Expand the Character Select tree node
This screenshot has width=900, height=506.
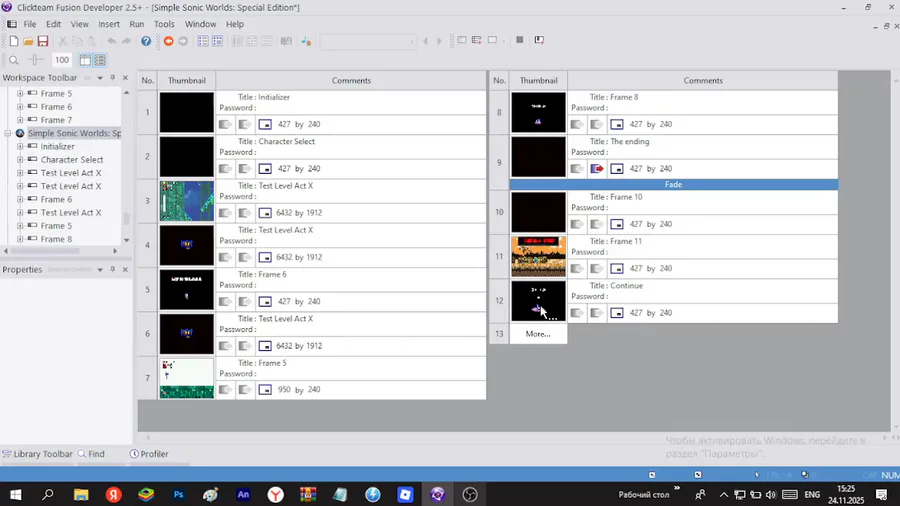coord(20,159)
